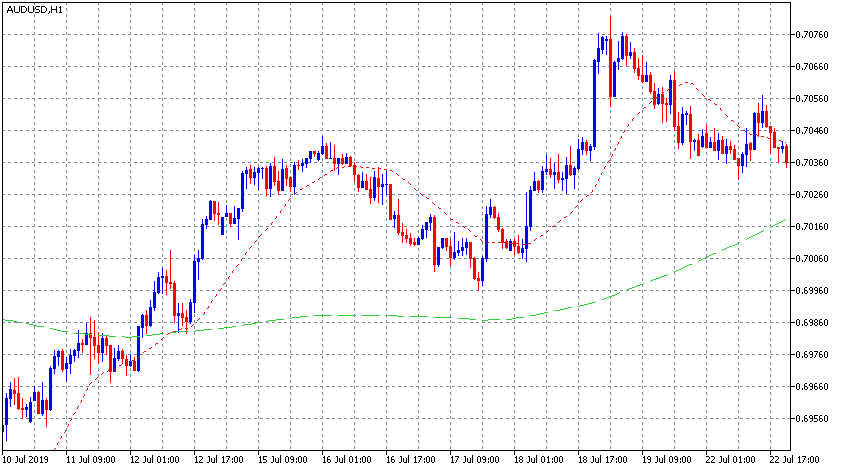843x471 pixels.
Task: Click the 0.70760 price label
Action: (x=812, y=35)
